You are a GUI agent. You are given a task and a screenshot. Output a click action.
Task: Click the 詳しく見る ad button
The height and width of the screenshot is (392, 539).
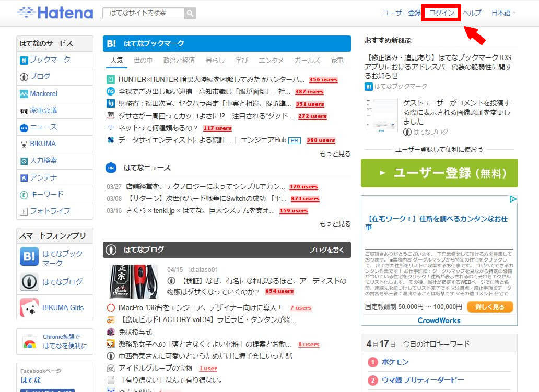tap(490, 307)
